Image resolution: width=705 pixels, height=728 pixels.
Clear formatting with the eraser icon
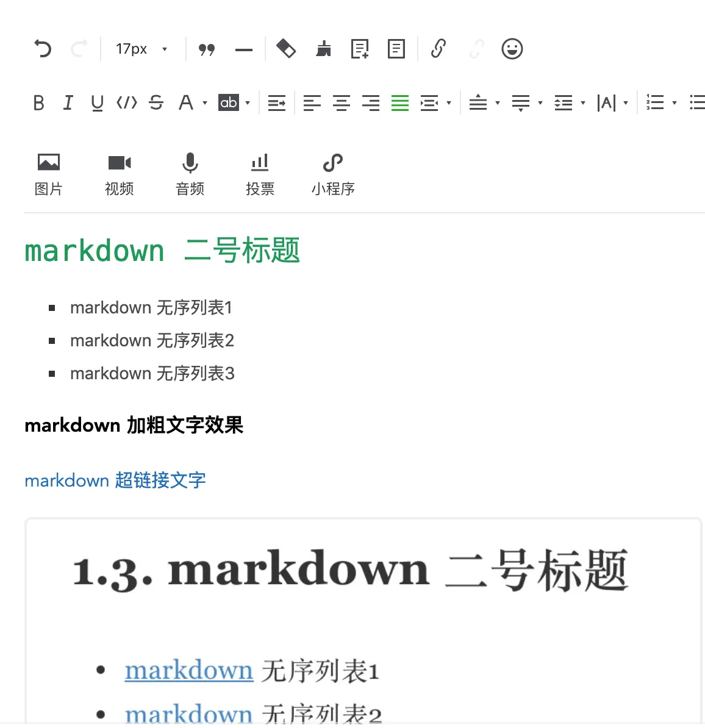[286, 49]
